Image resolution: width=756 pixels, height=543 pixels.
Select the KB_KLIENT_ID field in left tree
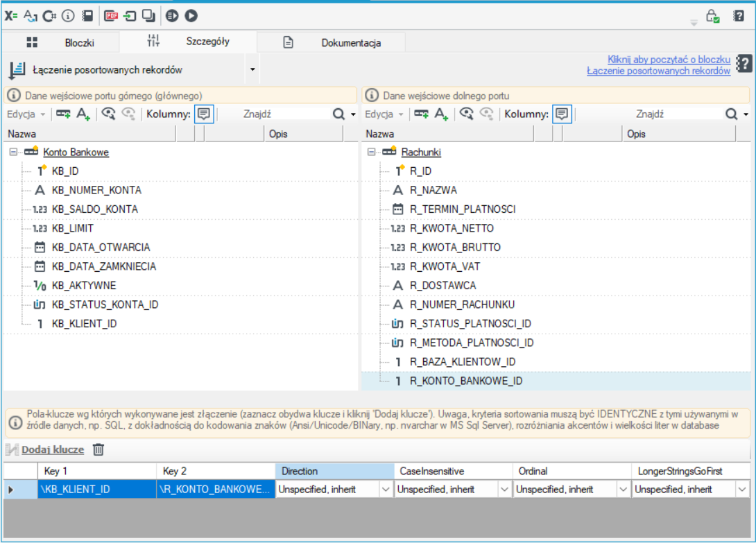pyautogui.click(x=85, y=324)
